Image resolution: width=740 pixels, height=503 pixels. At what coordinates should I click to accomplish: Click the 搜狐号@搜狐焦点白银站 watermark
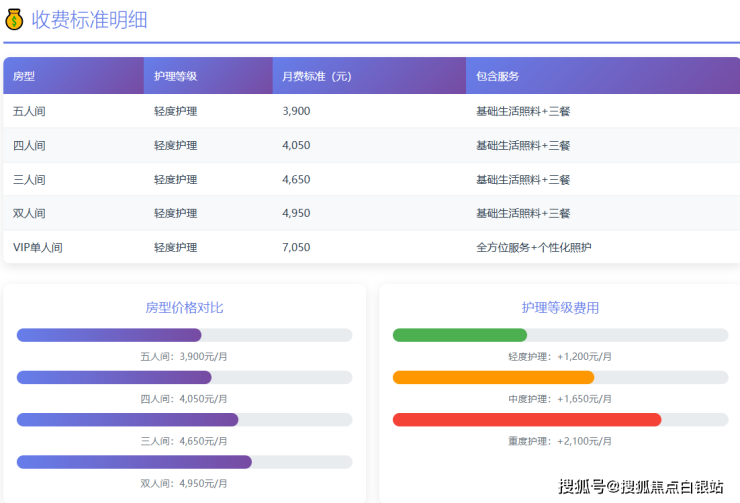(641, 487)
